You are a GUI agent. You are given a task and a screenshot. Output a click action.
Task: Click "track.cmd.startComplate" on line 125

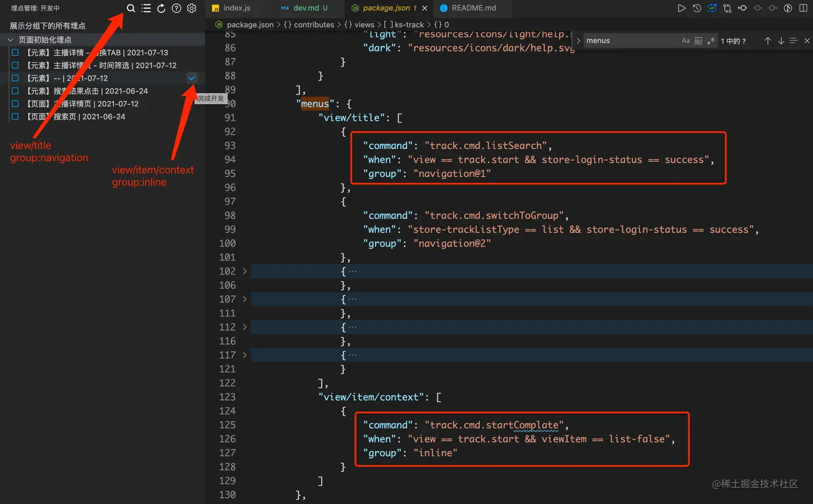click(x=494, y=425)
